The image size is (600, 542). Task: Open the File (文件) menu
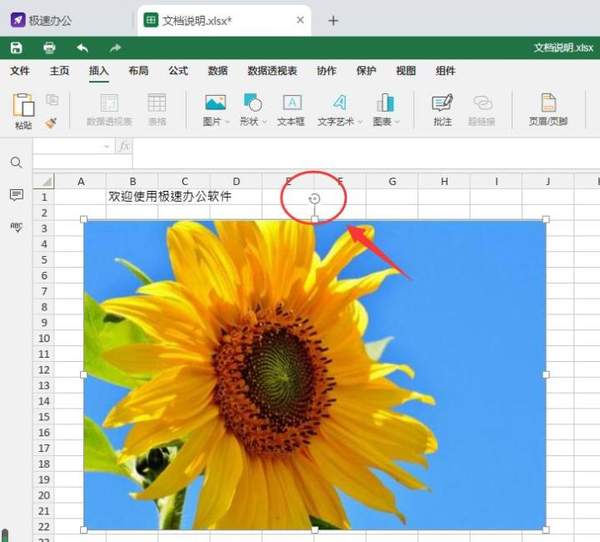(x=20, y=71)
